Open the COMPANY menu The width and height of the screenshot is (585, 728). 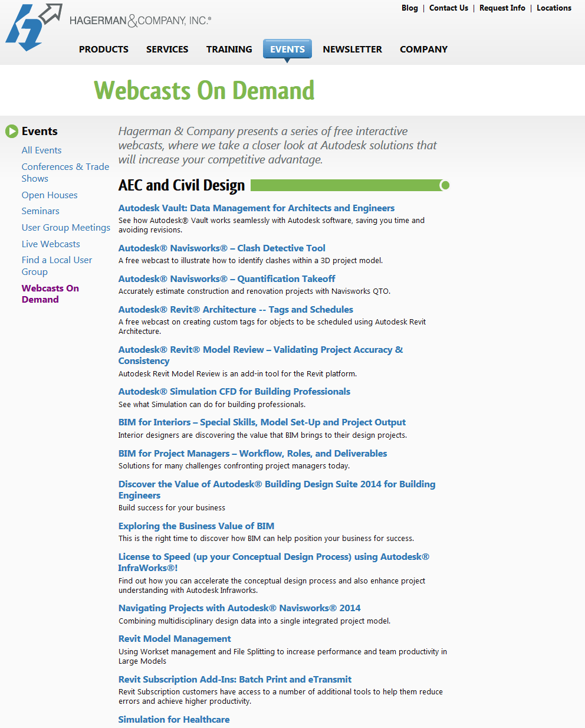coord(423,50)
